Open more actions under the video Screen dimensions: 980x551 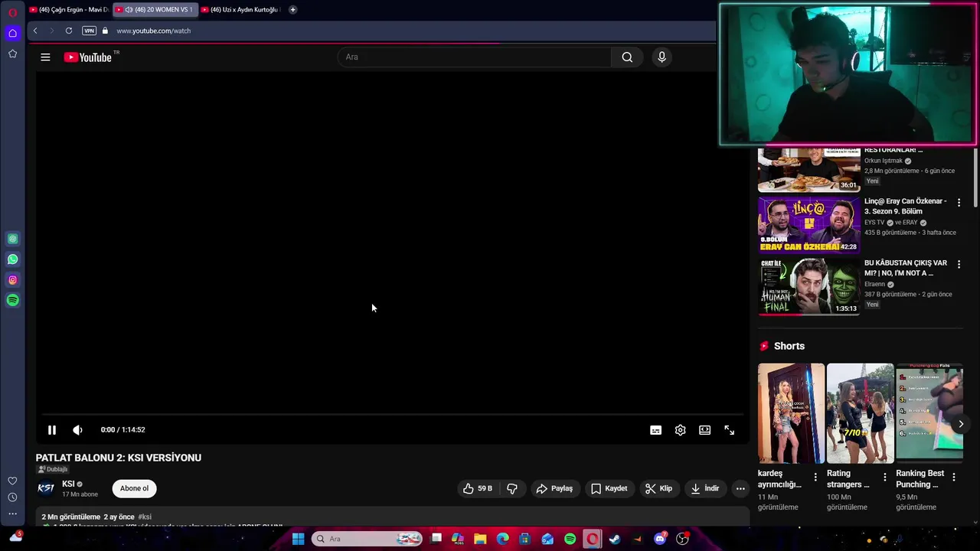click(x=740, y=488)
